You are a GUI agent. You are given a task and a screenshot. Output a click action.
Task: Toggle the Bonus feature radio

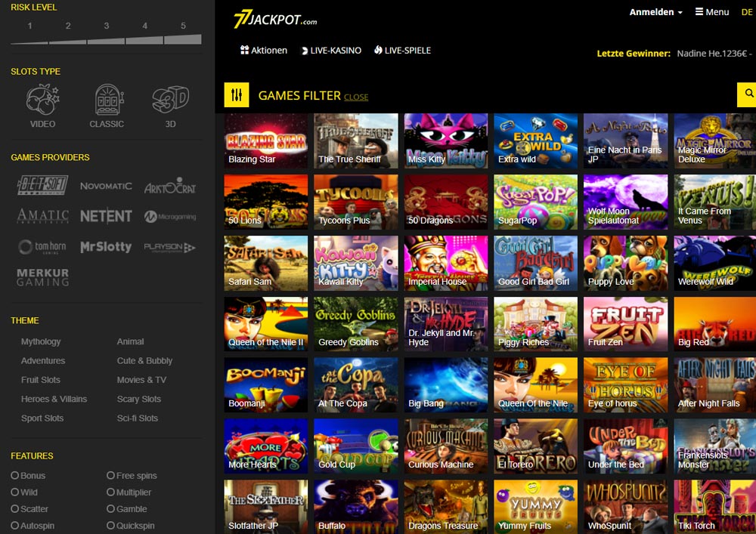[x=15, y=475]
